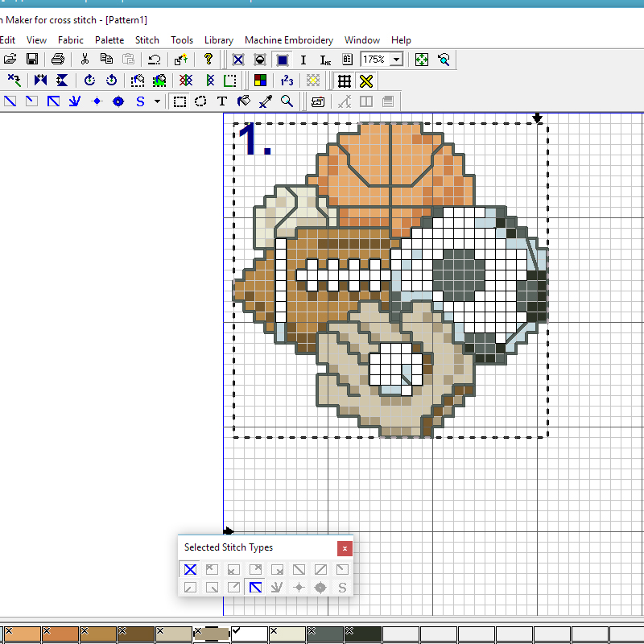Image resolution: width=644 pixels, height=644 pixels.
Task: Click the 123 numbering icon
Action: 287,80
